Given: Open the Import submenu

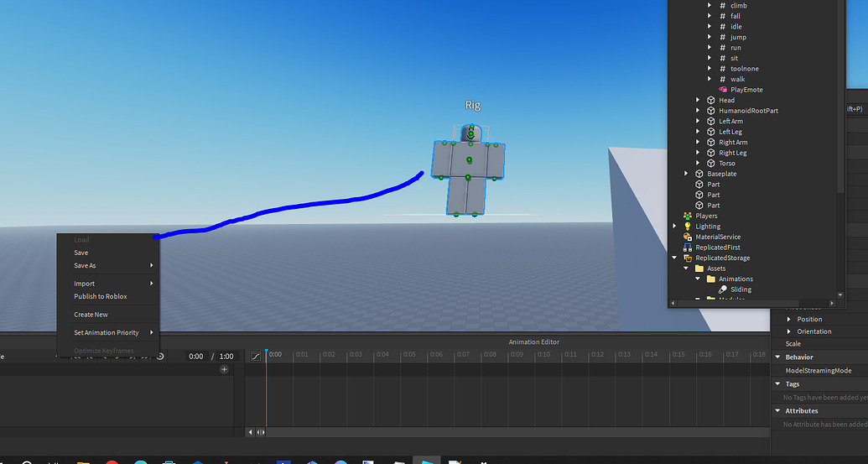Looking at the screenshot, I should (x=108, y=284).
